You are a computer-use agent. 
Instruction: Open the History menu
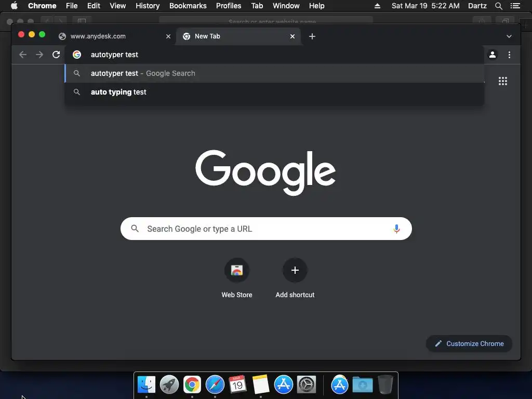click(x=148, y=6)
